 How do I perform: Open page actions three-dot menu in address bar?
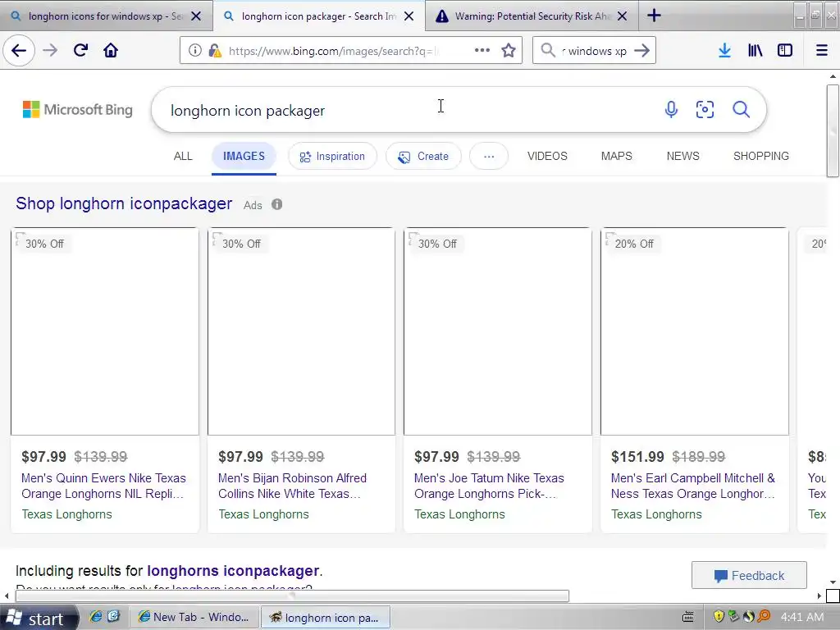tap(482, 50)
